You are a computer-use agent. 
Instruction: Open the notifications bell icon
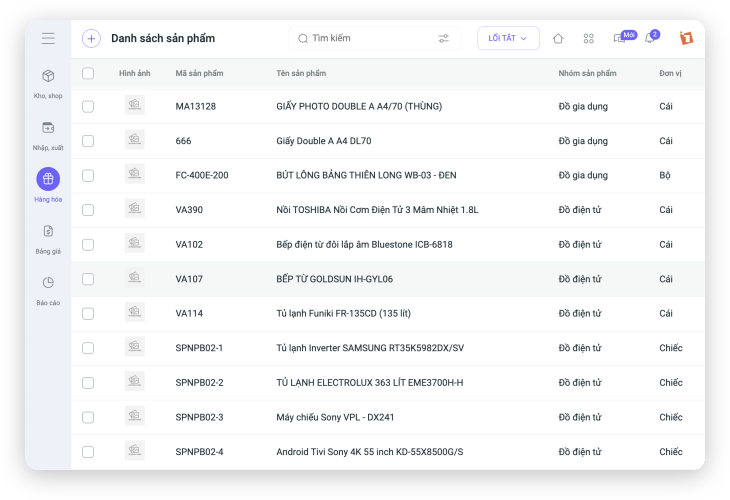650,39
